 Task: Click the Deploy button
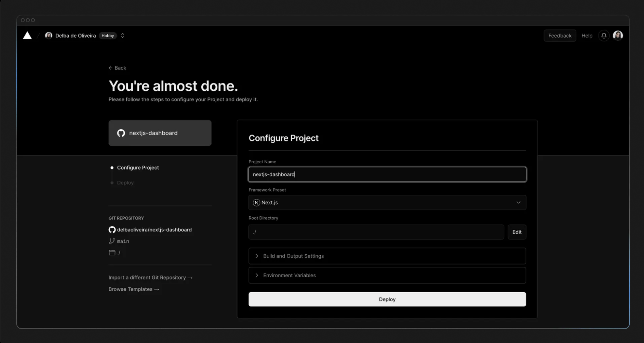pyautogui.click(x=387, y=299)
